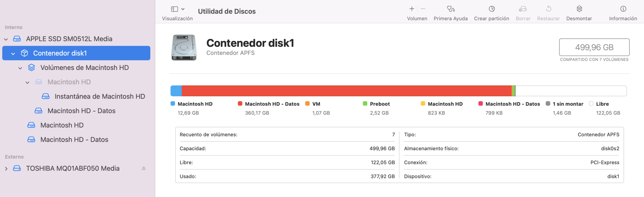Click the Instantánea de Macintosh HD drive icon

[46, 96]
